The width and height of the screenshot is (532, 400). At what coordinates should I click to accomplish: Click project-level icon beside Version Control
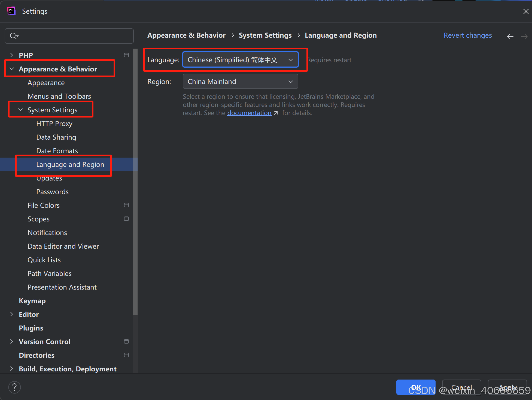point(126,341)
